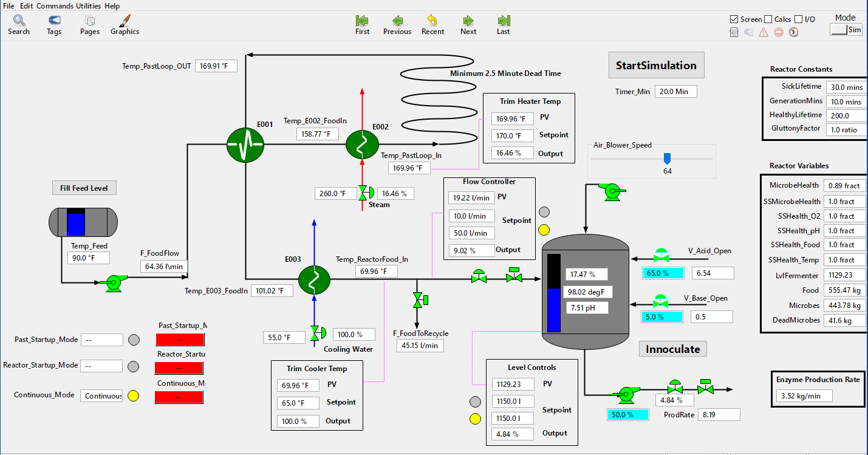This screenshot has height=455, width=868.
Task: Click the clock arrow icon near Mode
Action: (793, 32)
